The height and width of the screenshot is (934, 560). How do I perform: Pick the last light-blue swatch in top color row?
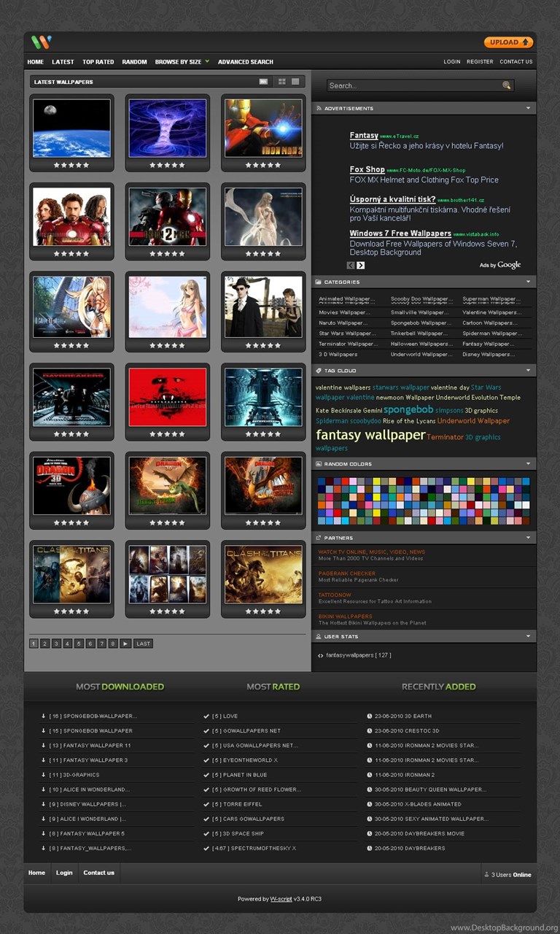(x=526, y=482)
